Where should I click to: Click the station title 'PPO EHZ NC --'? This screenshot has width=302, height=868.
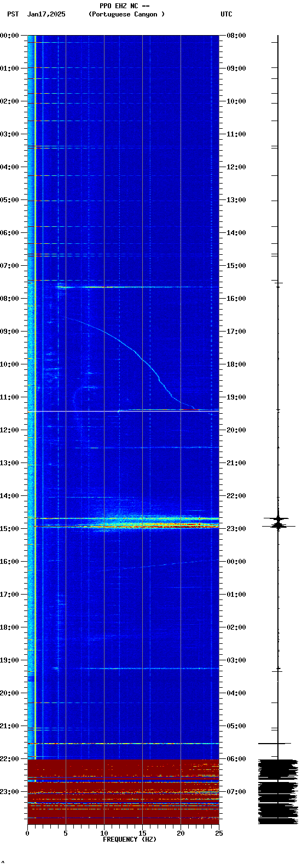tap(125, 5)
